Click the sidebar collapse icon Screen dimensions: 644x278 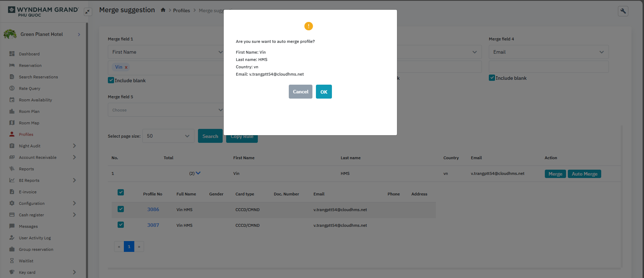point(88,12)
